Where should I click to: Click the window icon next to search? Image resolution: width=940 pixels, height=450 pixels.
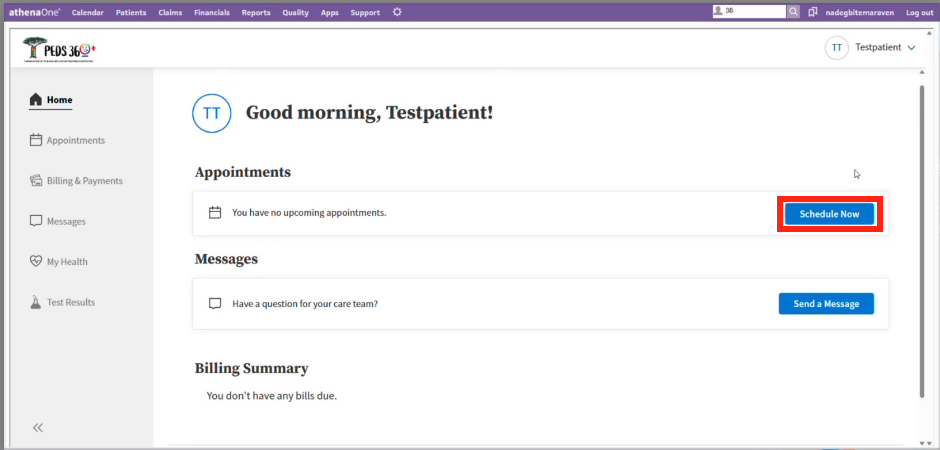pyautogui.click(x=813, y=12)
